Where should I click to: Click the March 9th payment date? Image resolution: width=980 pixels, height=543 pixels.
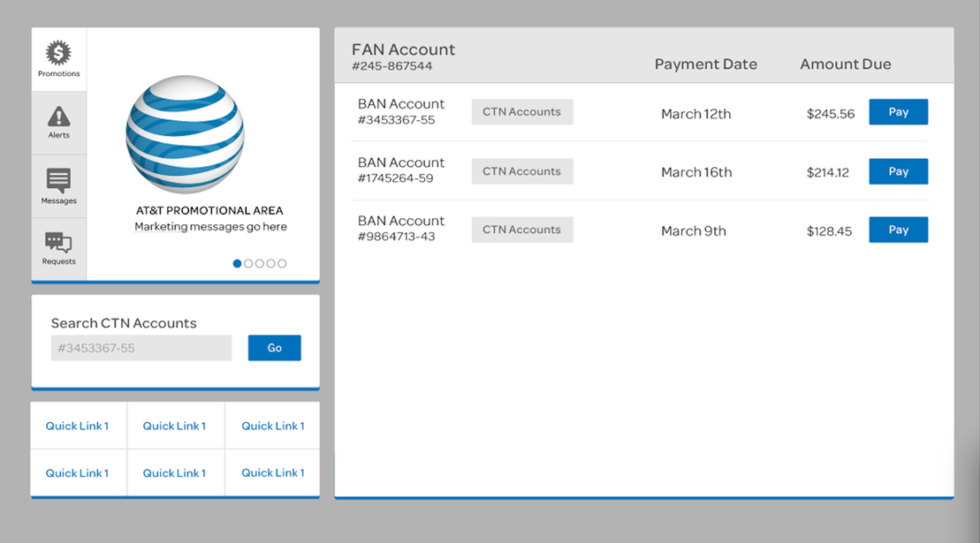tap(694, 231)
